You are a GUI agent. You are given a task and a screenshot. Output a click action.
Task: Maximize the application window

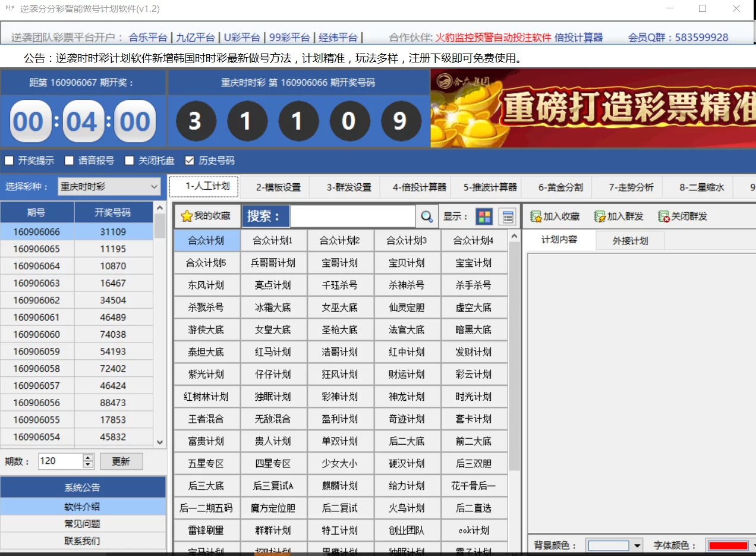click(703, 8)
